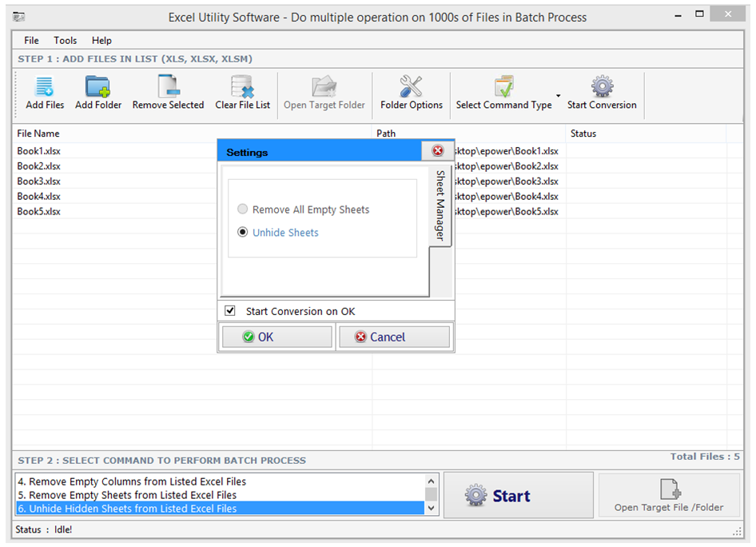The width and height of the screenshot is (756, 547).
Task: Click the Open Target File /Folder button
Action: pyautogui.click(x=669, y=495)
